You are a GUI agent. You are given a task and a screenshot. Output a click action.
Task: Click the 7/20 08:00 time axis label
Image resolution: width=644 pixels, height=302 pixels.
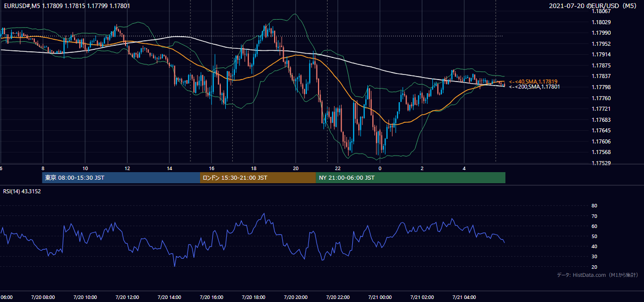[42, 297]
